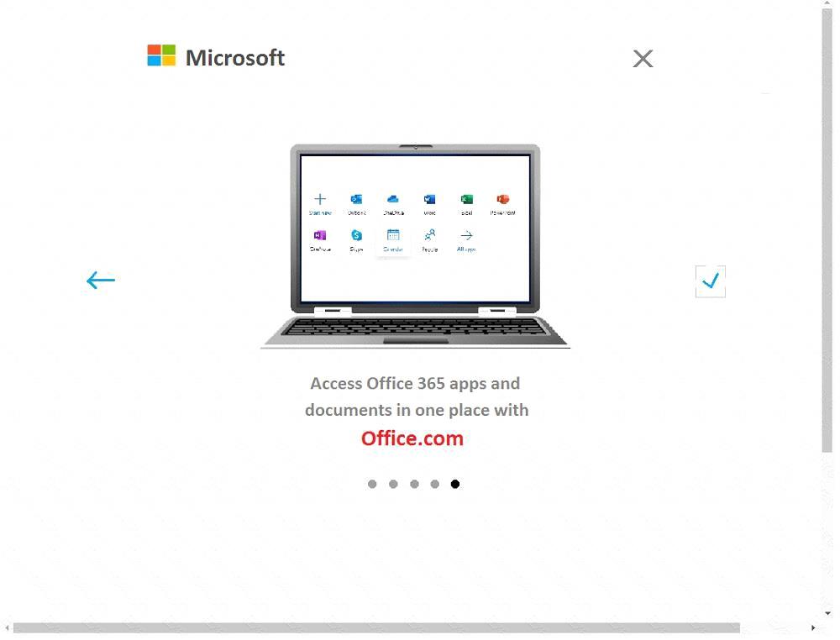840x640 pixels.
Task: Go back with the blue left arrow
Action: 101,280
